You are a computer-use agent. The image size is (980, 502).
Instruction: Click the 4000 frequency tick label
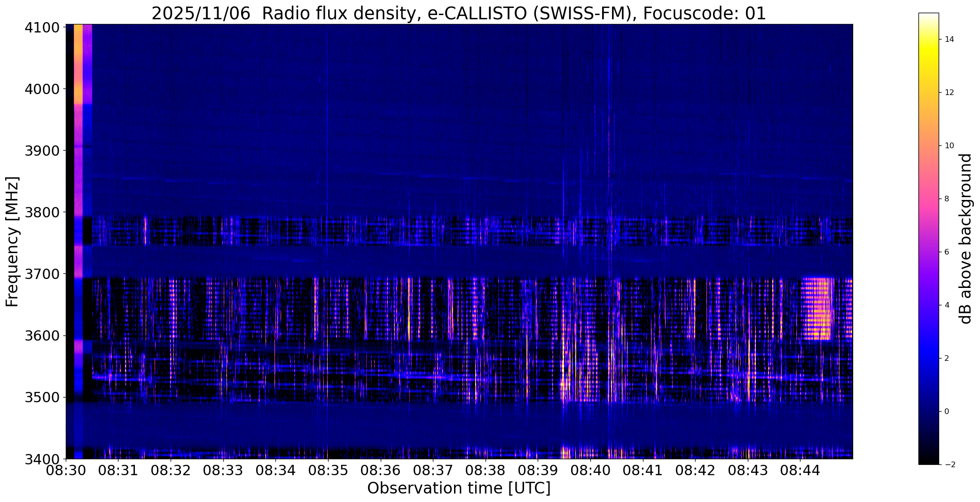point(42,89)
